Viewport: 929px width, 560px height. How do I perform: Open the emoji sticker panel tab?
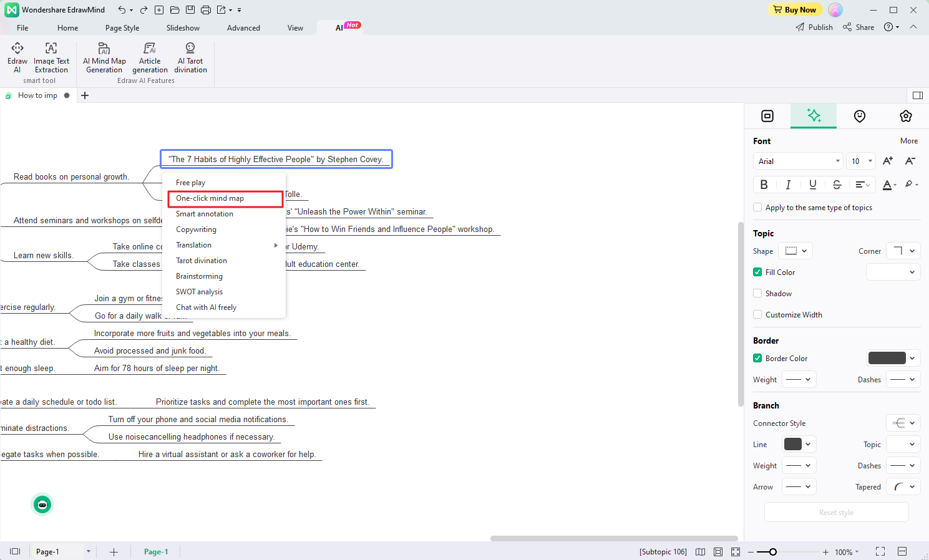860,116
